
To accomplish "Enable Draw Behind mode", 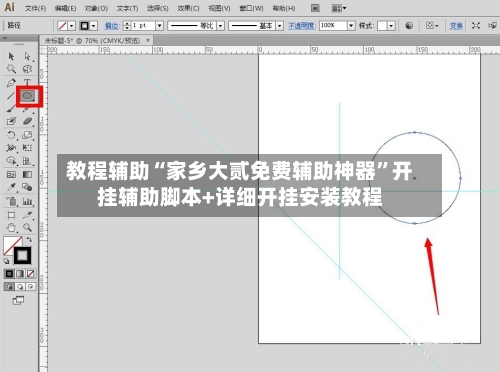I will 20,286.
